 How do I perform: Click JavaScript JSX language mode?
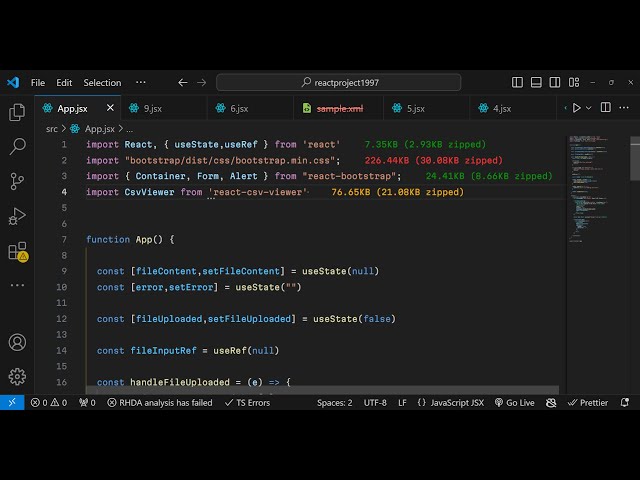pyautogui.click(x=450, y=403)
